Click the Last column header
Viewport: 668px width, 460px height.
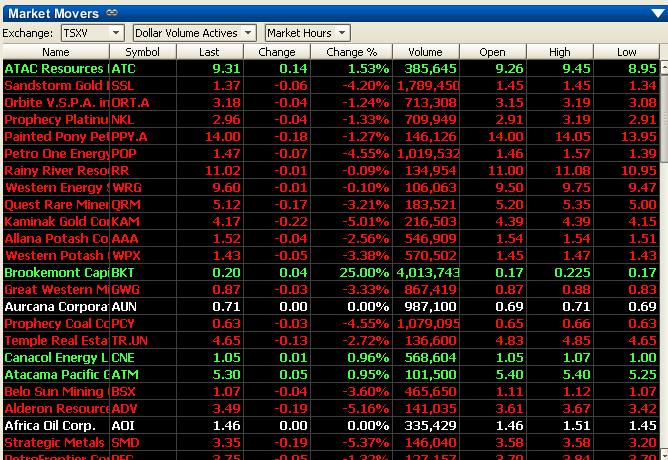209,51
